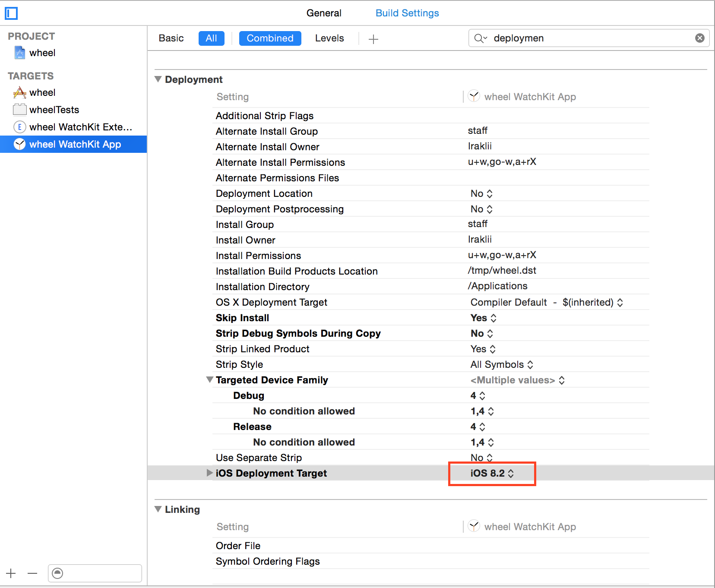Open Deployment Postprocessing No dropdown
715x588 pixels.
481,209
